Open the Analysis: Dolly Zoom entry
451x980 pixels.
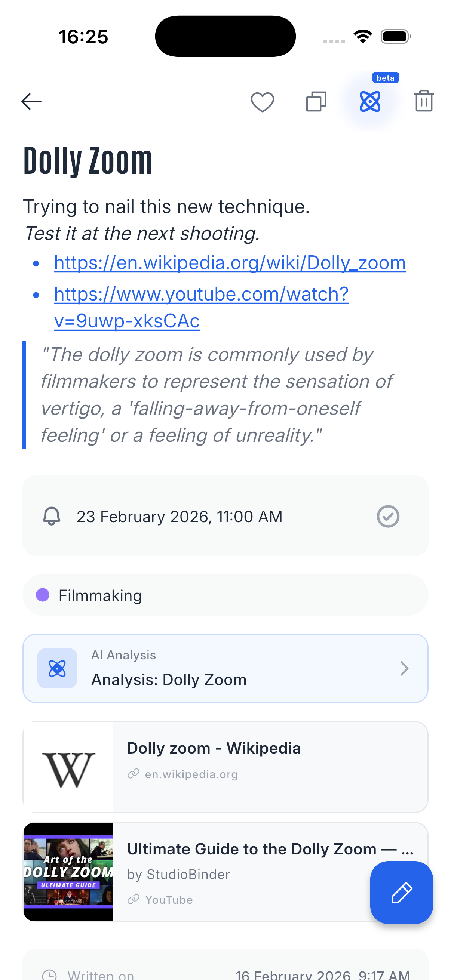[x=169, y=679]
